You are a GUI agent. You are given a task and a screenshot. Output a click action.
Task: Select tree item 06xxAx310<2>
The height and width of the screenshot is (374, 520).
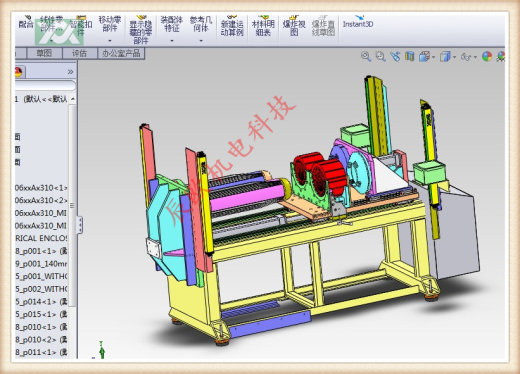coord(41,200)
